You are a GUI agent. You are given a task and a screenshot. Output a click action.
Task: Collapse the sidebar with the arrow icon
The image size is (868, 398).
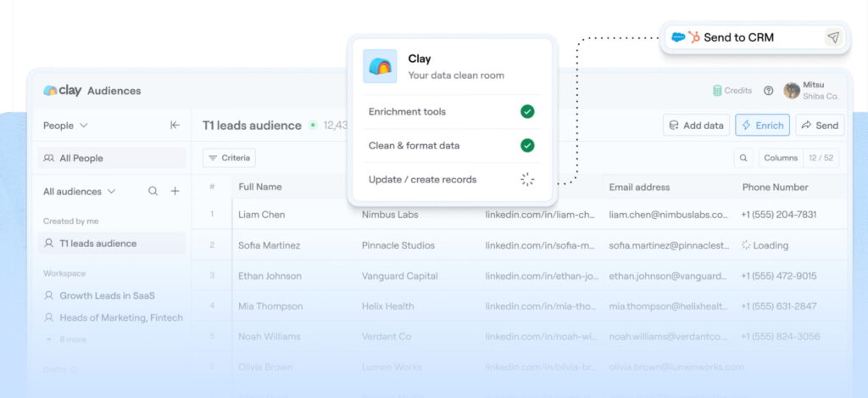click(175, 126)
